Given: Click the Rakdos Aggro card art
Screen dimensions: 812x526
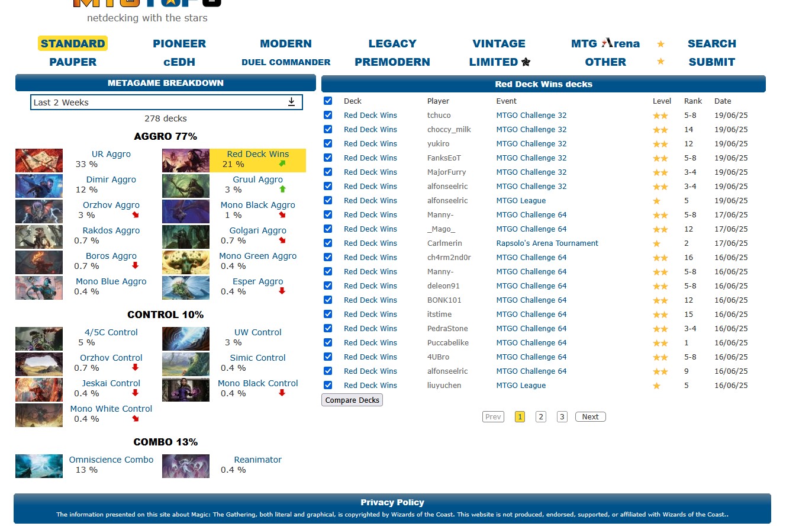Looking at the screenshot, I should [x=39, y=237].
